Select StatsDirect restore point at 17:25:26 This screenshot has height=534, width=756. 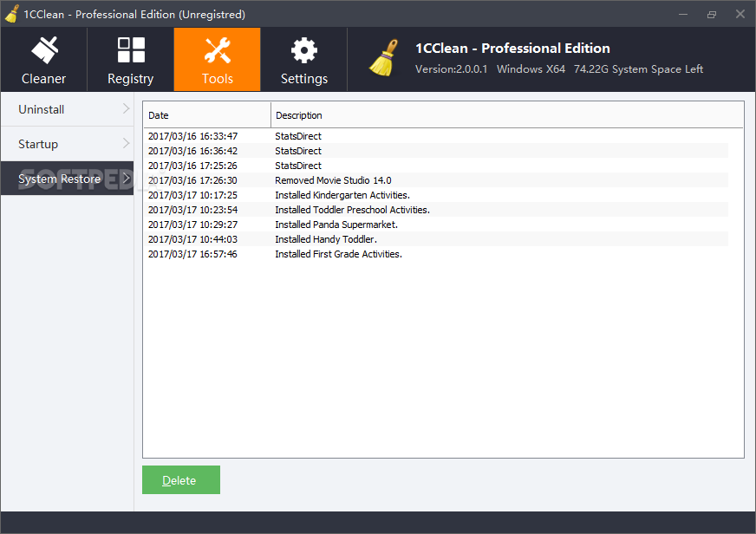tap(436, 166)
